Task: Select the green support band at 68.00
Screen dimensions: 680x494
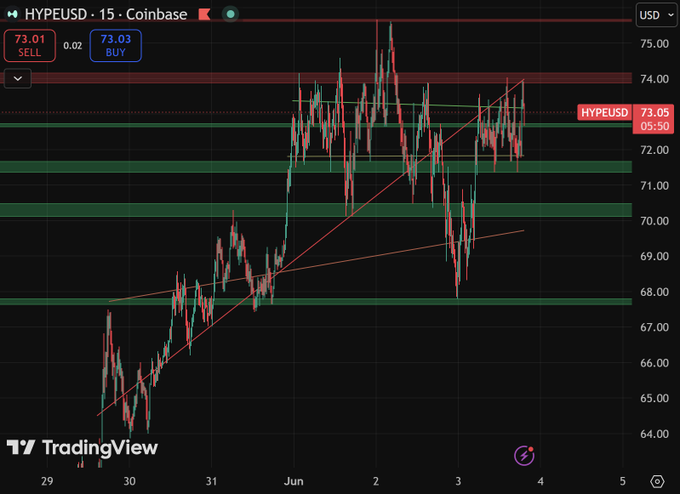Action: [316, 301]
